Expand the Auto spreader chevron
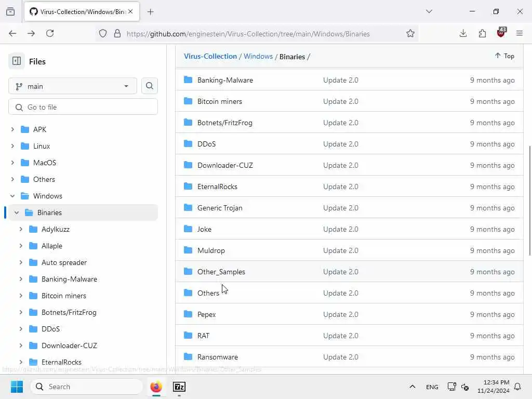 21,262
